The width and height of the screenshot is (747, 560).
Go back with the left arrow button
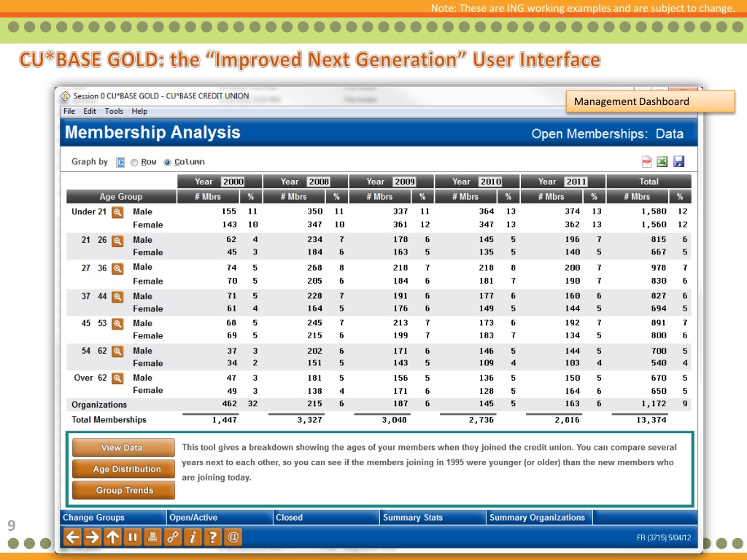72,537
